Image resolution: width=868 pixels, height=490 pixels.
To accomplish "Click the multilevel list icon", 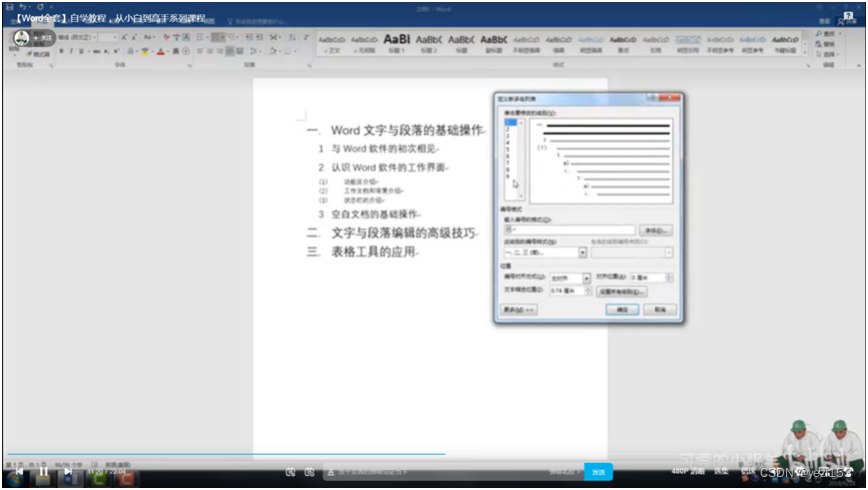I will click(233, 38).
